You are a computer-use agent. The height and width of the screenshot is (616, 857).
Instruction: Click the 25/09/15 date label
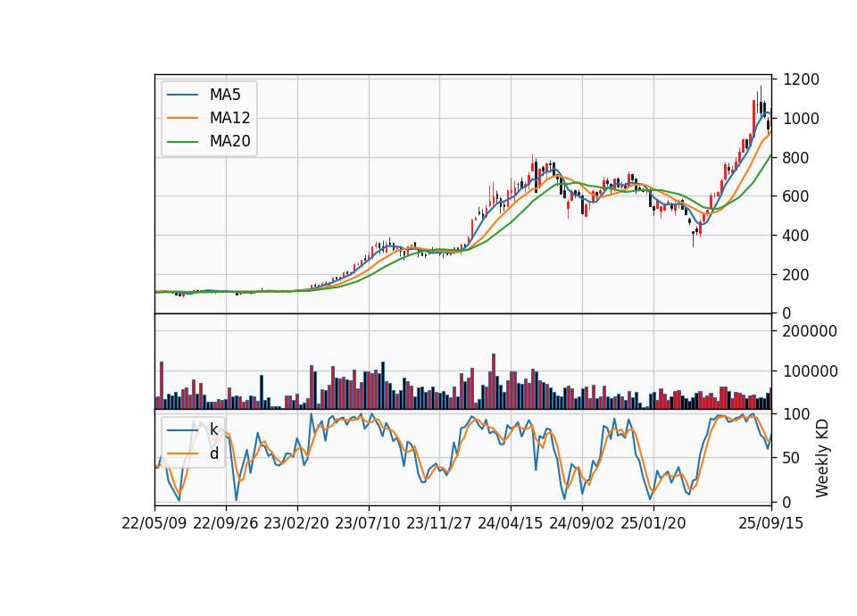(771, 523)
